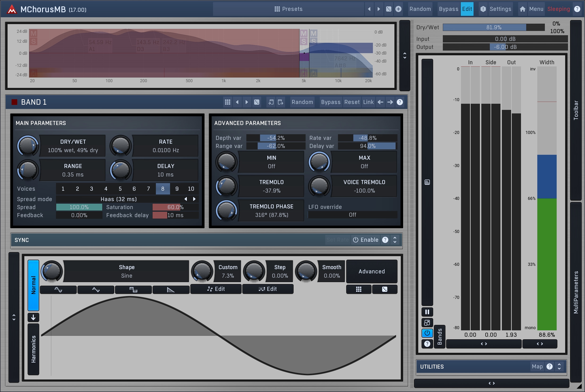Toggle the meter power button
This screenshot has width=585, height=392.
click(x=427, y=333)
